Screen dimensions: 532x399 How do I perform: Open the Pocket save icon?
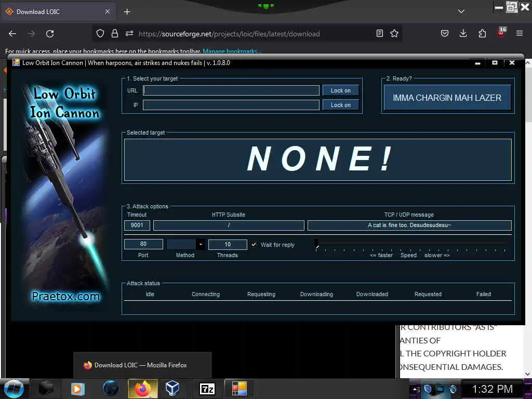pos(445,33)
